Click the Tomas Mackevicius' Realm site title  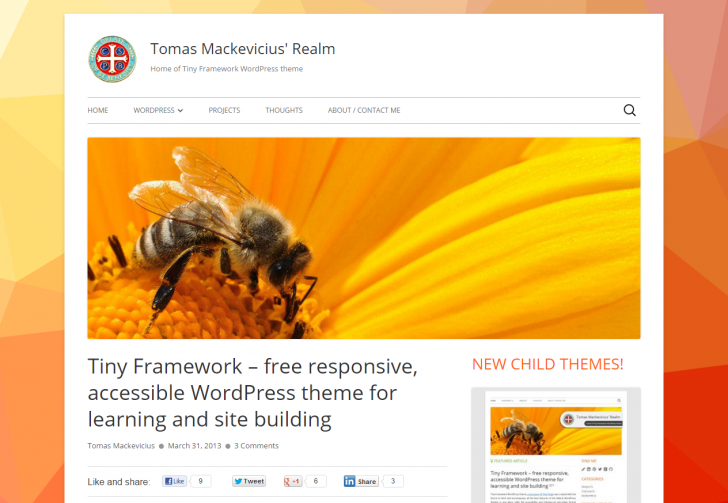[x=243, y=49]
